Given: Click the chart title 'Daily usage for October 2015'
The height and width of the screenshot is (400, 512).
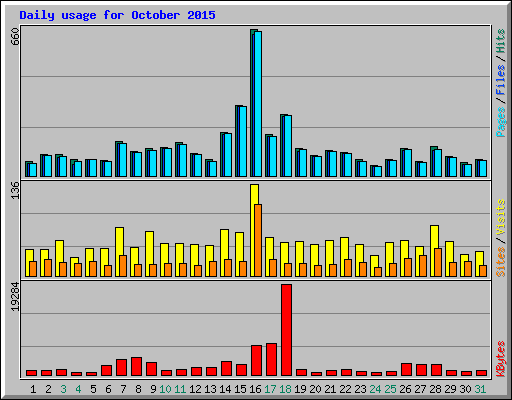Looking at the screenshot, I should [x=117, y=15].
